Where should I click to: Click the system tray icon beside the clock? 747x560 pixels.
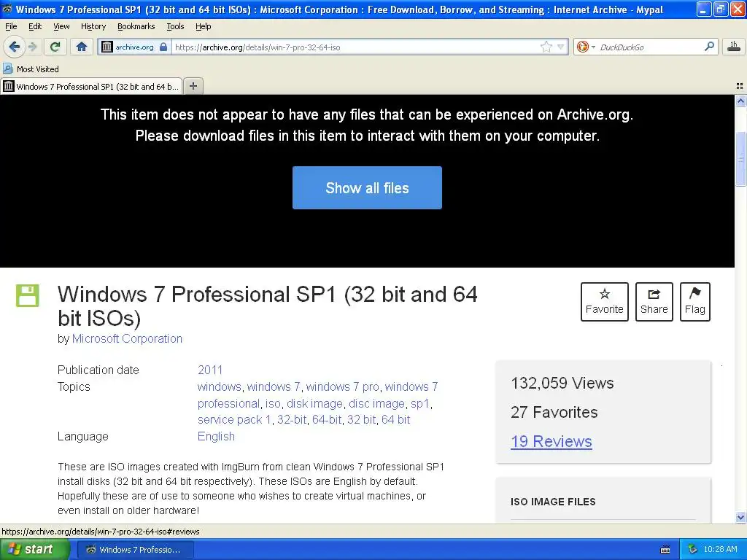[x=692, y=550]
